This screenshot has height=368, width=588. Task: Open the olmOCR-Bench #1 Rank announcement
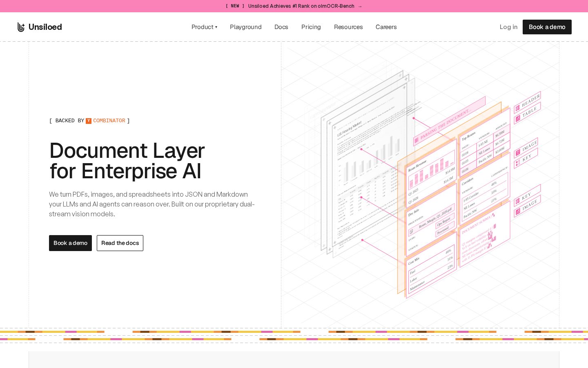point(301,6)
